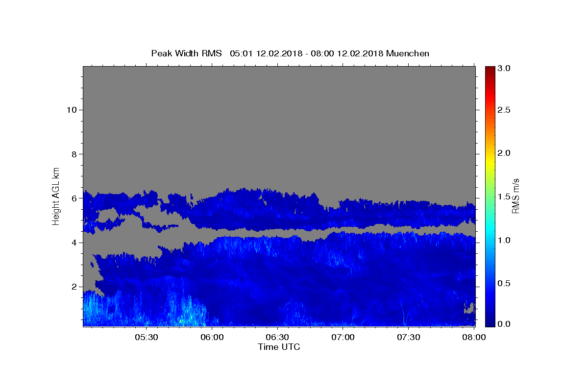Screen dimensions: 588x392
Task: Click the 'Height AGL km' axis label
Action: coord(56,196)
